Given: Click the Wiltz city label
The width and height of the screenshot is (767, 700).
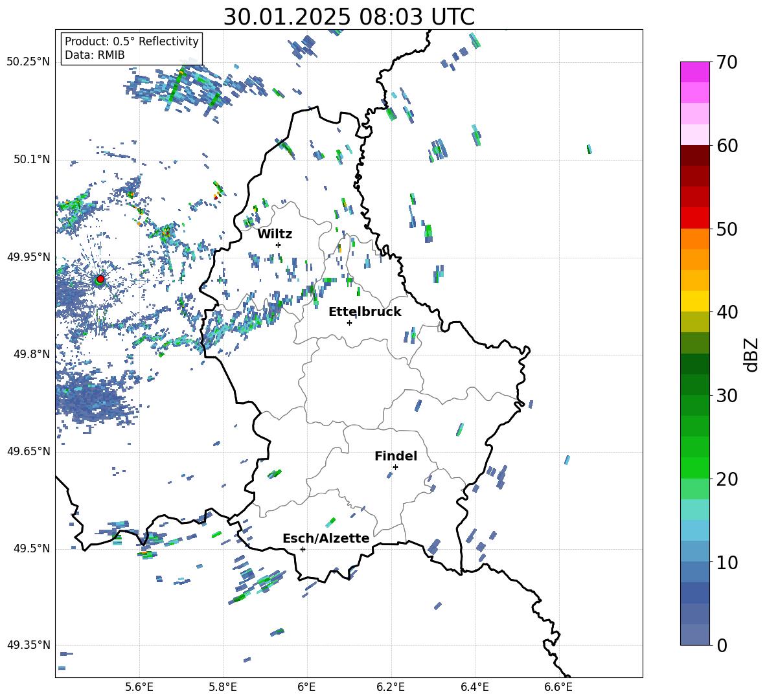Looking at the screenshot, I should [275, 234].
